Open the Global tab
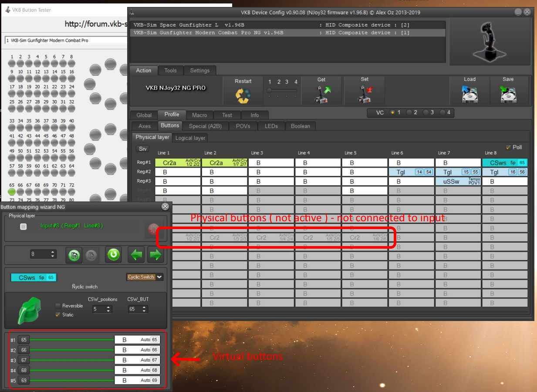 pos(144,115)
